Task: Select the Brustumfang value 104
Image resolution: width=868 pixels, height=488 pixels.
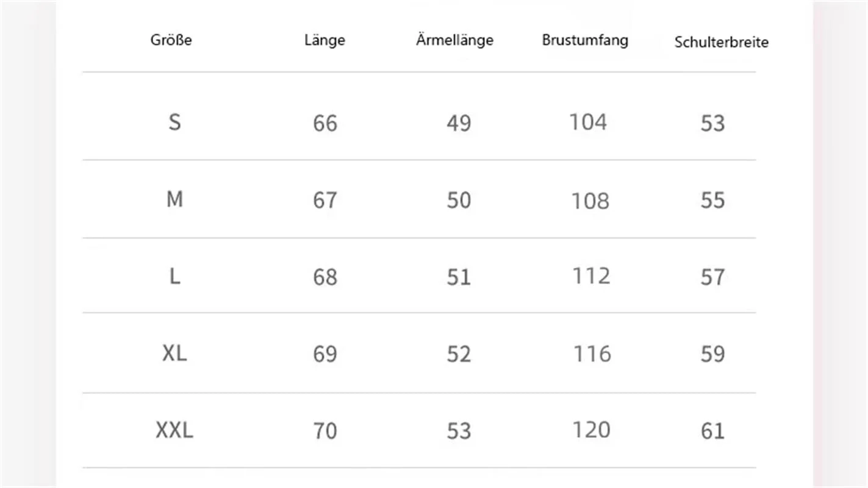Action: pos(588,122)
